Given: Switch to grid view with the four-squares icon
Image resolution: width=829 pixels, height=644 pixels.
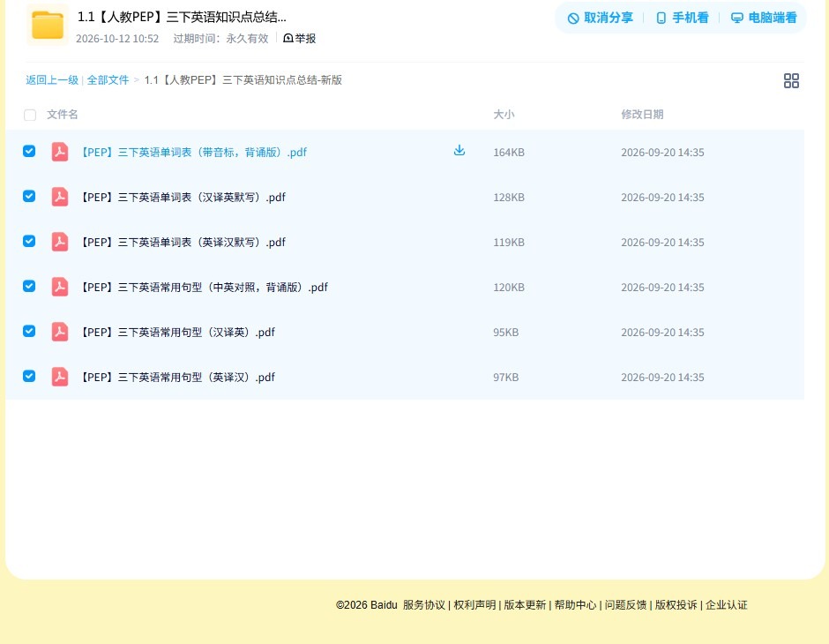Looking at the screenshot, I should pos(791,80).
